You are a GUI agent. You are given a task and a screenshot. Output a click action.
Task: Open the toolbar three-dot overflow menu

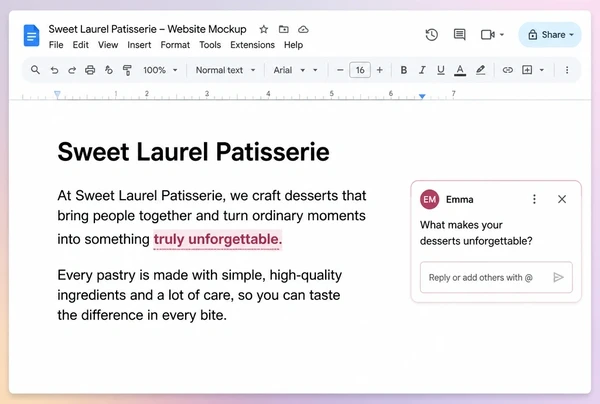click(567, 70)
